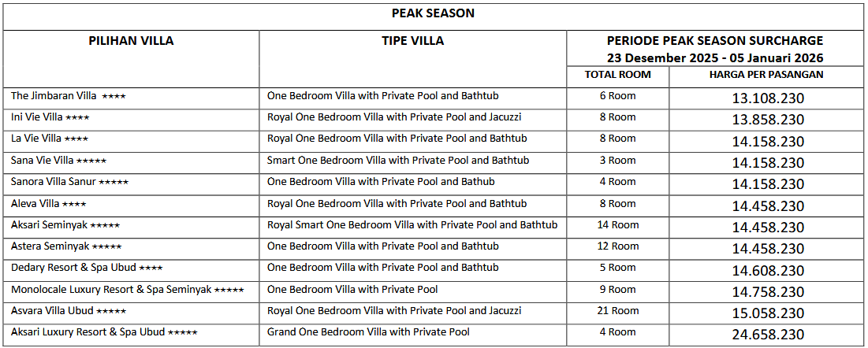This screenshot has width=868, height=348.
Task: Click the Sanora Villa Sanur cell
Action: pyautogui.click(x=69, y=182)
